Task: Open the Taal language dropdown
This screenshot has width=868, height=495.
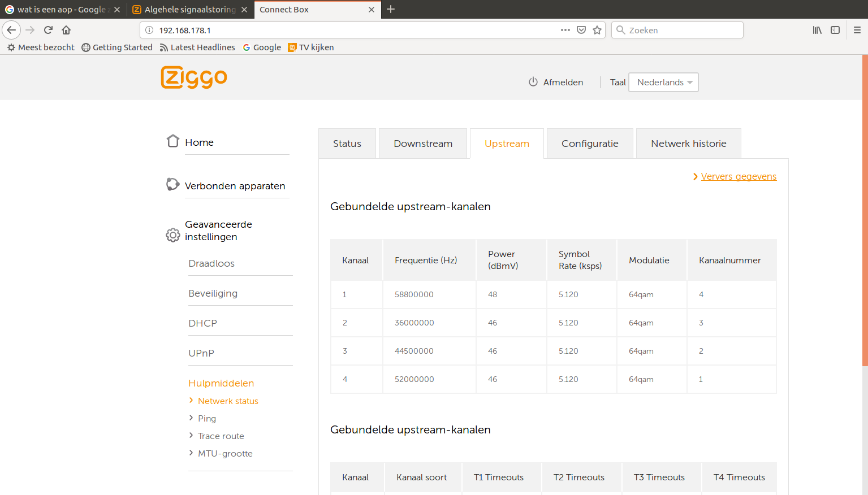Action: point(663,82)
